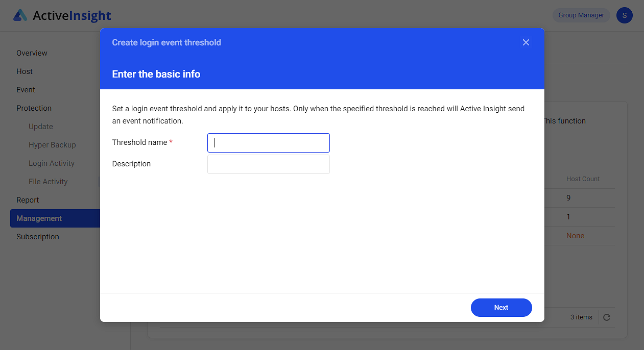The height and width of the screenshot is (350, 644).
Task: Open the Group Manager menu
Action: pos(581,15)
